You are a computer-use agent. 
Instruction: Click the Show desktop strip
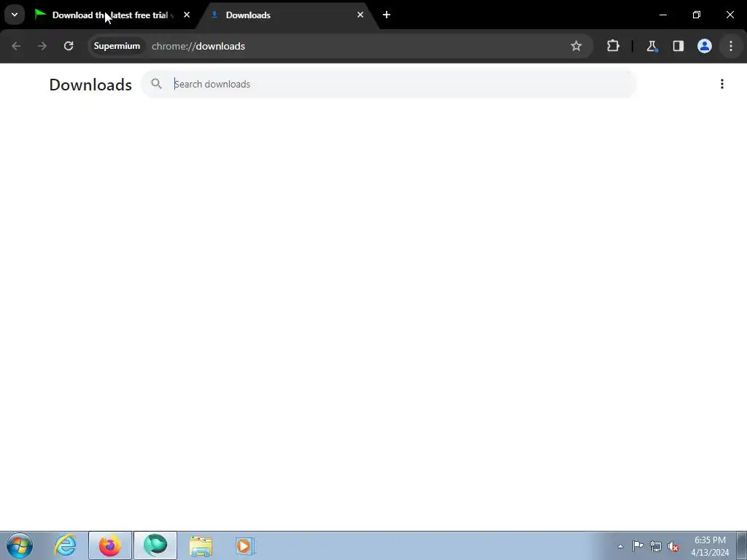(742, 545)
